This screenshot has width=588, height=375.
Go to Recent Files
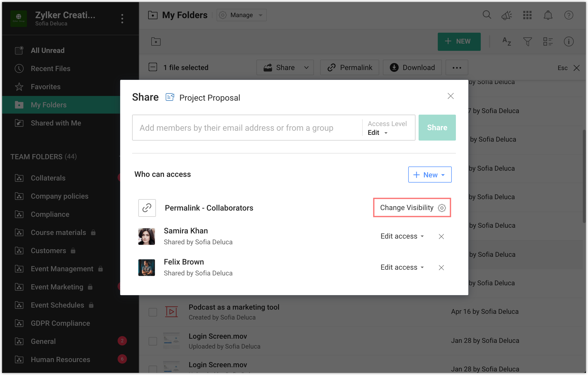tap(51, 68)
